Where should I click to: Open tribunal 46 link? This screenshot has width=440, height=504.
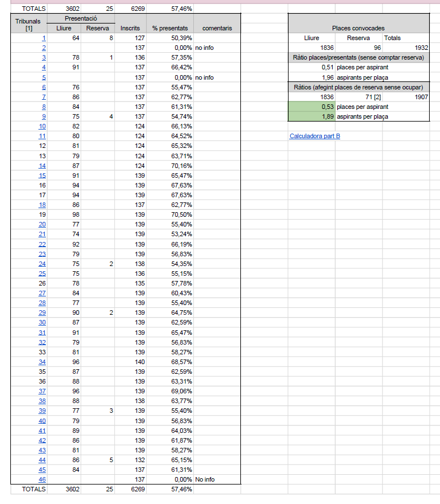point(42,479)
